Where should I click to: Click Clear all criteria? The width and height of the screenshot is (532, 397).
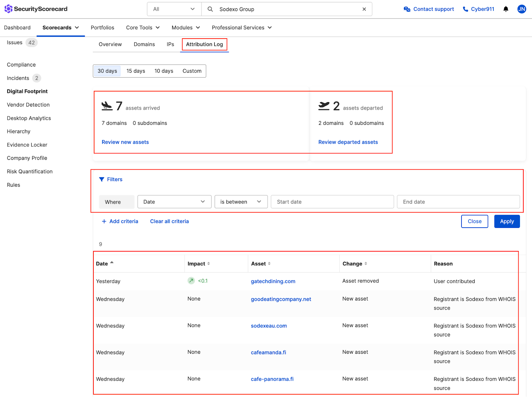tap(169, 221)
